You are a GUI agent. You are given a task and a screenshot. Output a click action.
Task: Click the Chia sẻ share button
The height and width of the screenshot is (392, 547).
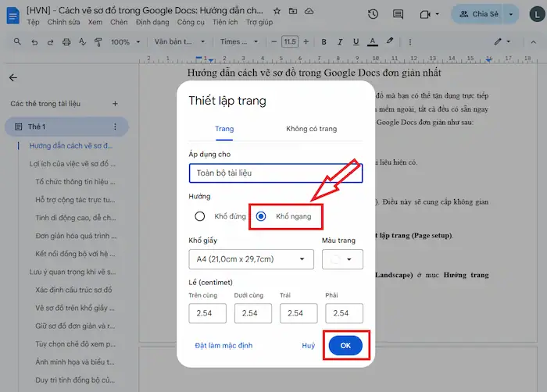point(478,14)
